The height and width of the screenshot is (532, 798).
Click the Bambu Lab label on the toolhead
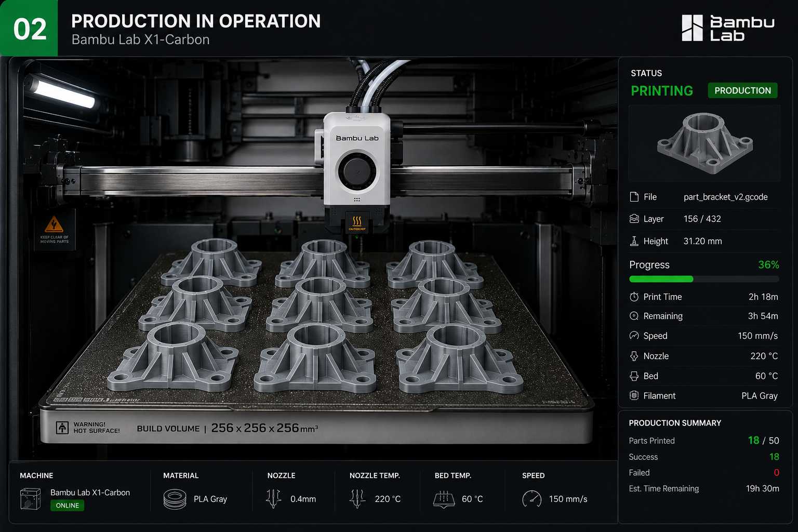357,138
